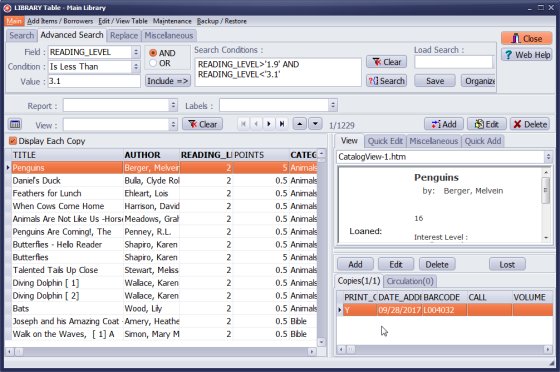Open the Circulation(0) tab
This screenshot has width=560, height=372.
point(410,281)
